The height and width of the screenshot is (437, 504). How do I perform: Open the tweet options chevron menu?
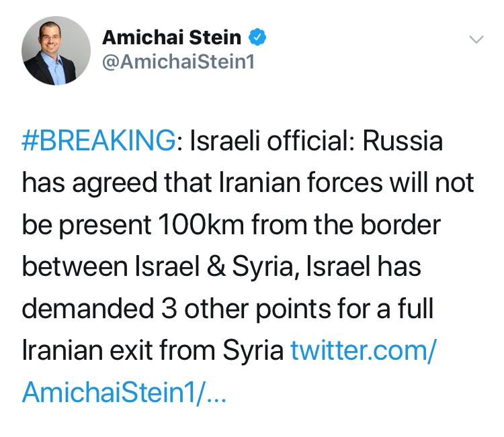coord(476,40)
